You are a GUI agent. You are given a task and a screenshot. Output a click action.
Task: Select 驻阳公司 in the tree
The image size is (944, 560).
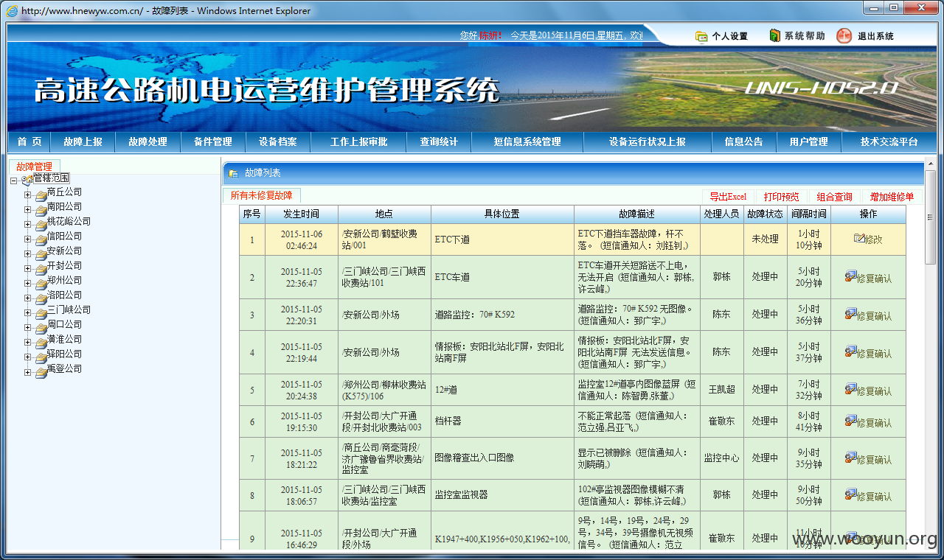point(64,354)
